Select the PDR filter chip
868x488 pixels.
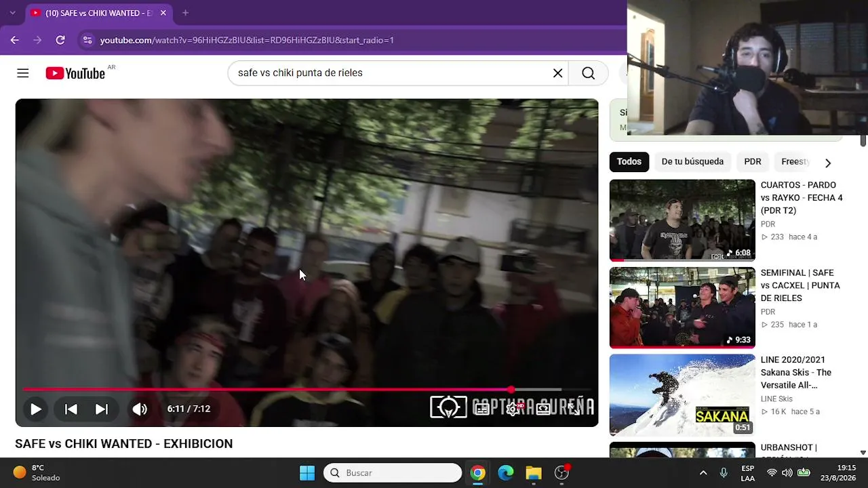pos(753,161)
